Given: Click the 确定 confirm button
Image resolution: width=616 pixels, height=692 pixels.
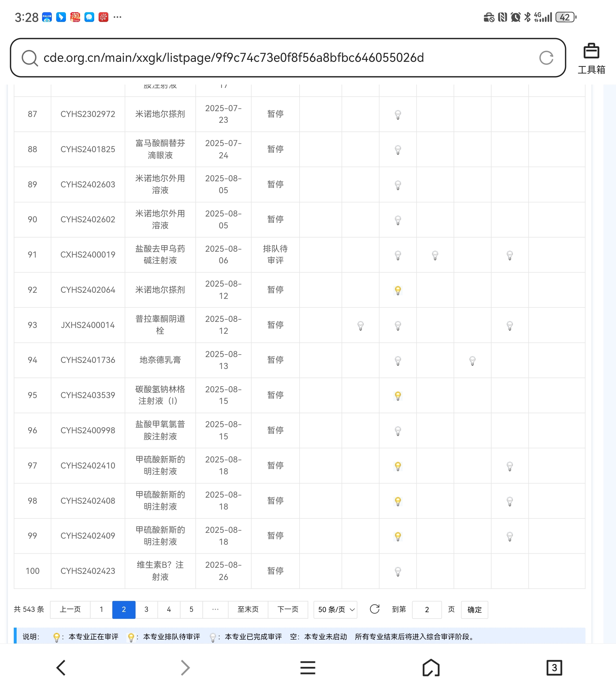Looking at the screenshot, I should click(x=474, y=610).
